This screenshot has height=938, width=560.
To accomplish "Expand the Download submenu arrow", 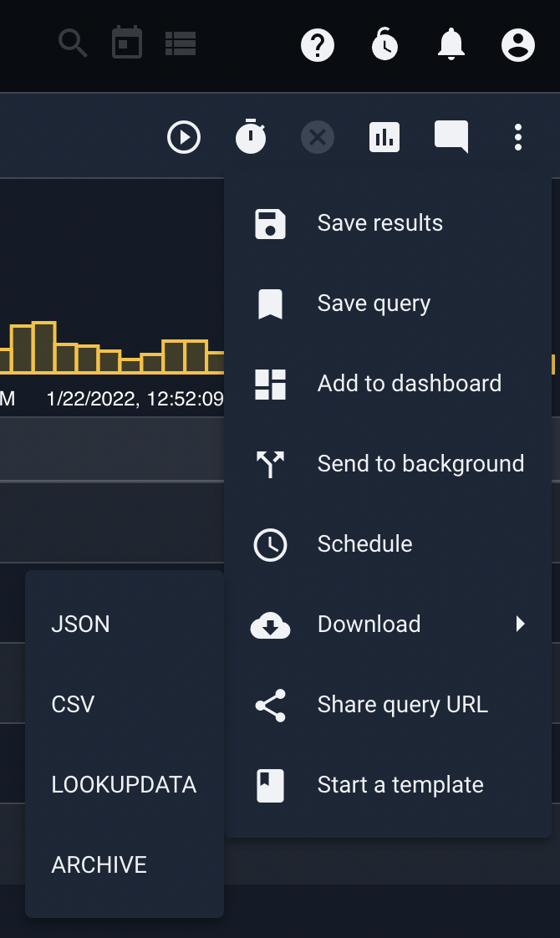I will [520, 624].
